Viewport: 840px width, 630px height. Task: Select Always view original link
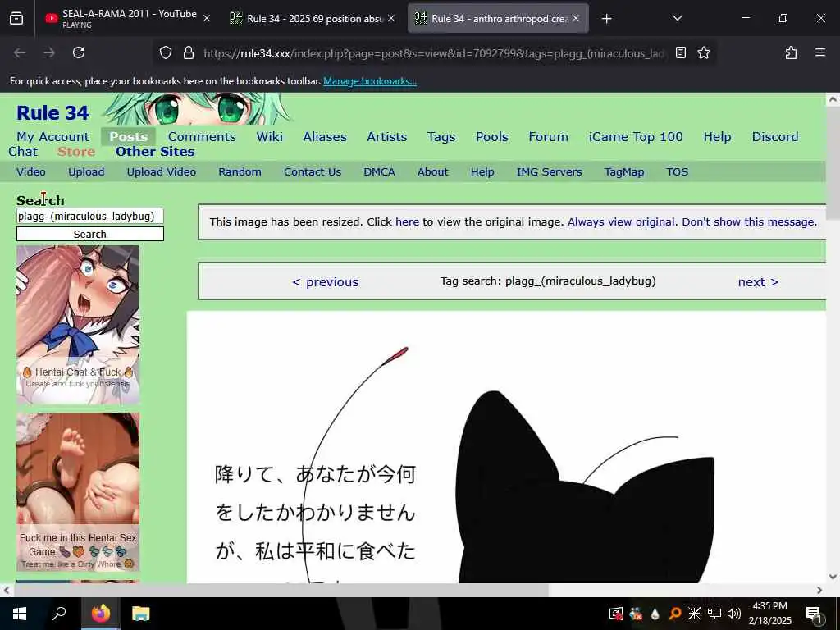(622, 221)
